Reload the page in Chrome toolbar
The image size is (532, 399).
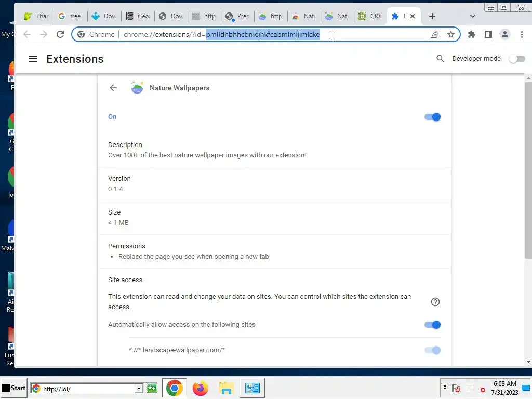click(x=60, y=34)
